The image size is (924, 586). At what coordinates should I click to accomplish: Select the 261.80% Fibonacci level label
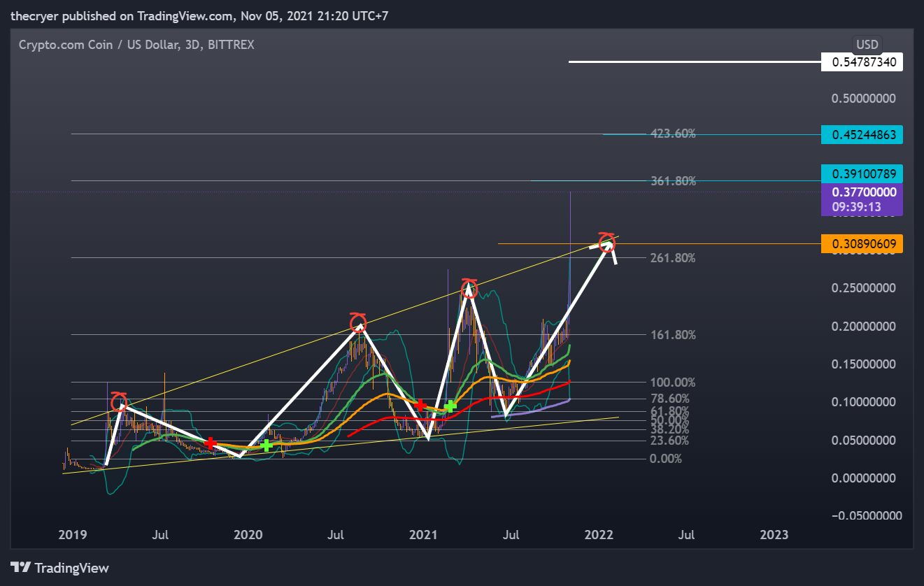click(x=673, y=258)
